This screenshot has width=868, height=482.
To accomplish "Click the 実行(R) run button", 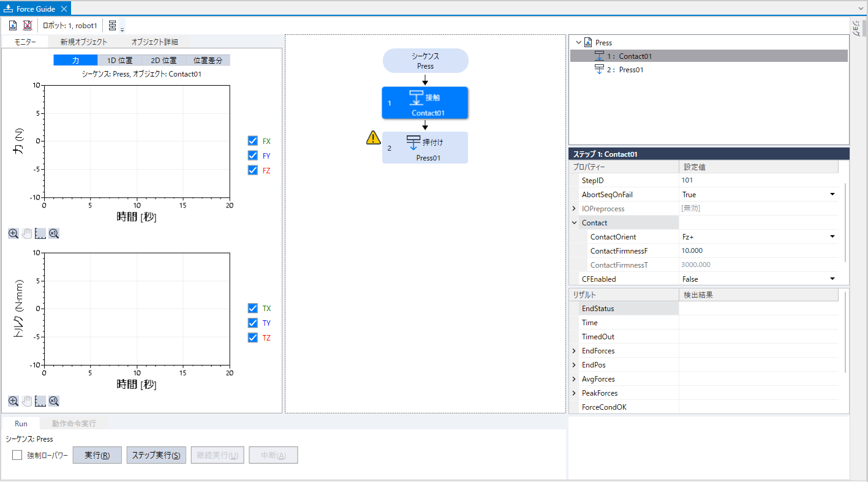I will 97,455.
